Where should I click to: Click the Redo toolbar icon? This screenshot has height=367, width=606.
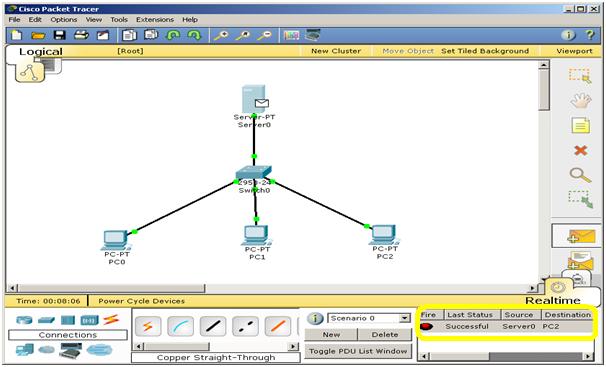[x=194, y=36]
